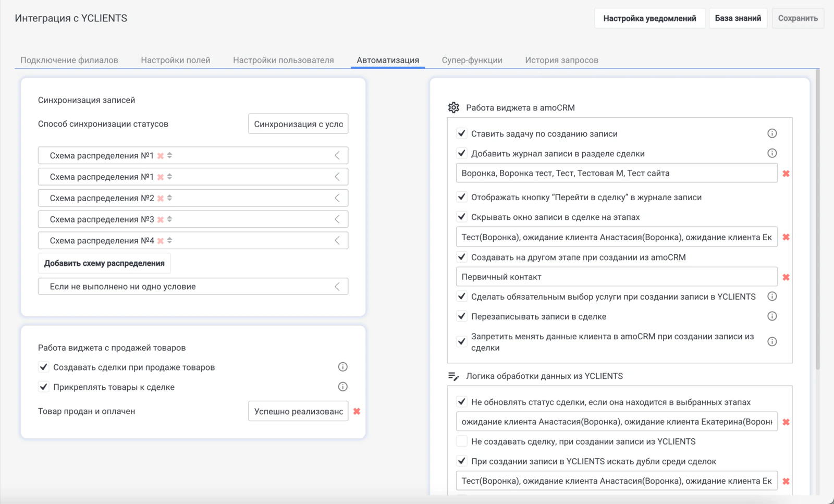Switch to Подключение филиалов tab
Viewport: 834px width, 504px height.
coord(69,60)
